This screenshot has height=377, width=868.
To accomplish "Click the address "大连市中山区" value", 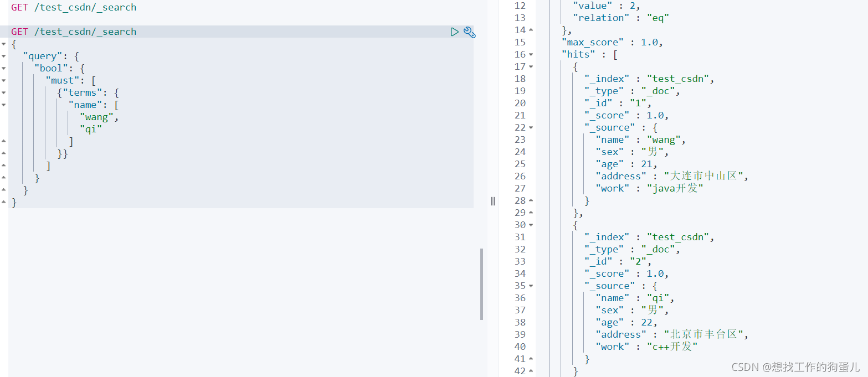I will (703, 176).
